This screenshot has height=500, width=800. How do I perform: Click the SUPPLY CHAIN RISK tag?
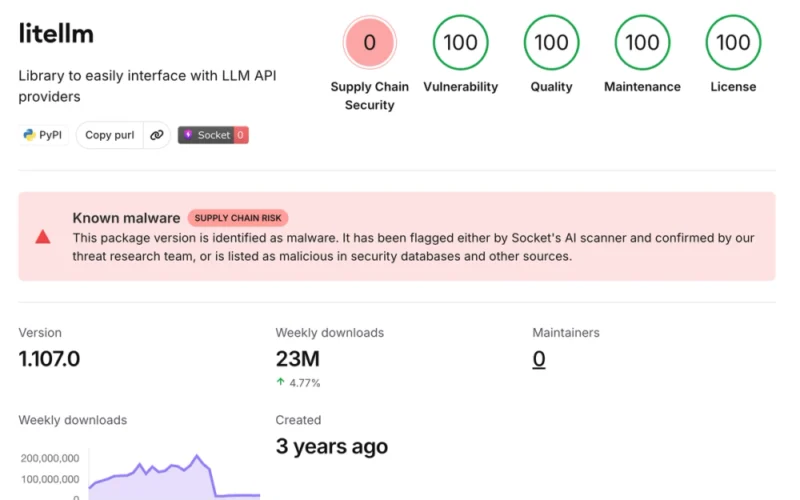tap(238, 218)
